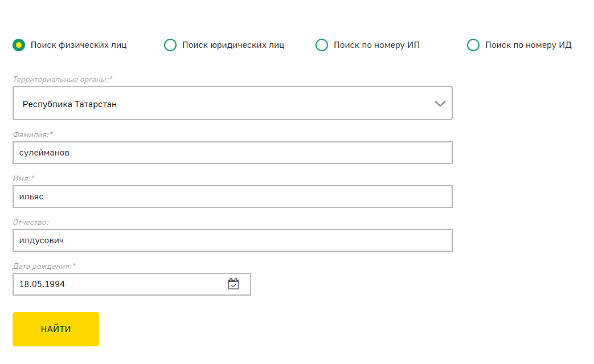Open the calendar date picker icon
The image size is (594, 364).
click(x=233, y=284)
